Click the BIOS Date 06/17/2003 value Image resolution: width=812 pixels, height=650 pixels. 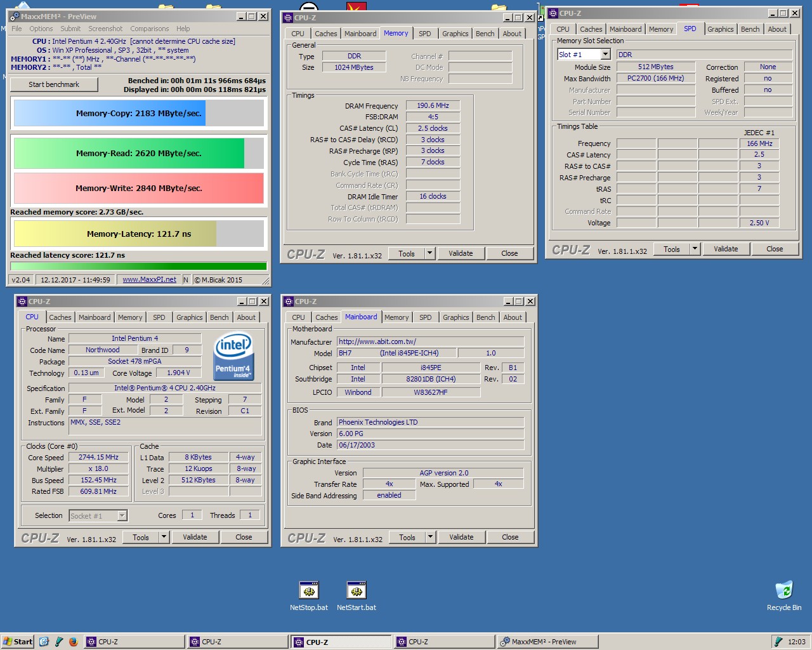pos(430,445)
